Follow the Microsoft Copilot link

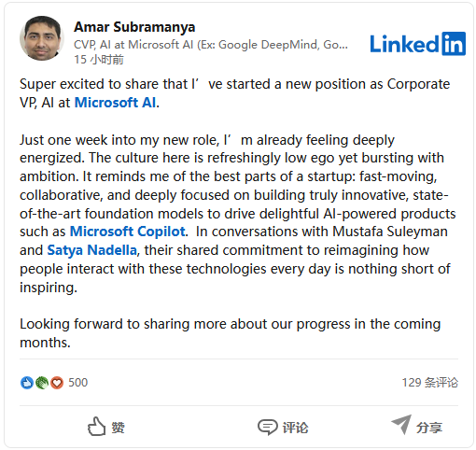coord(128,232)
